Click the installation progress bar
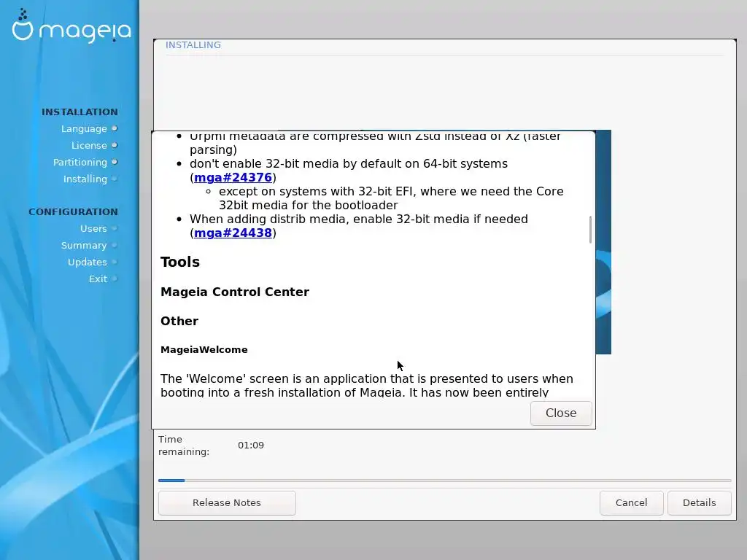Viewport: 747px width, 560px height. (444, 481)
